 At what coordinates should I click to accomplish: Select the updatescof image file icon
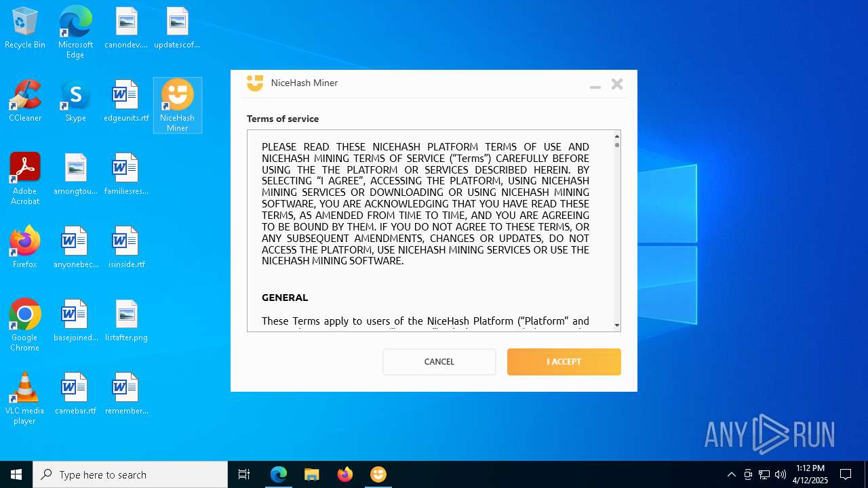tap(177, 28)
